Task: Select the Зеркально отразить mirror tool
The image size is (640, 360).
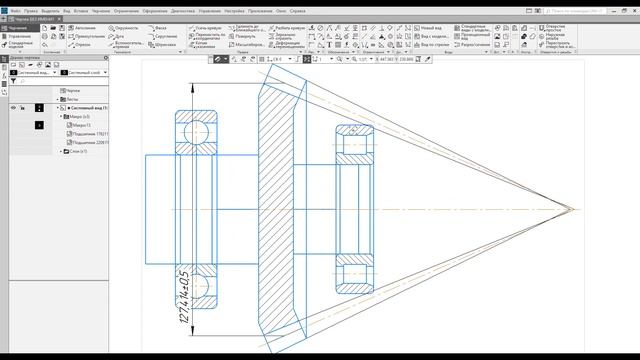Action: tap(282, 36)
